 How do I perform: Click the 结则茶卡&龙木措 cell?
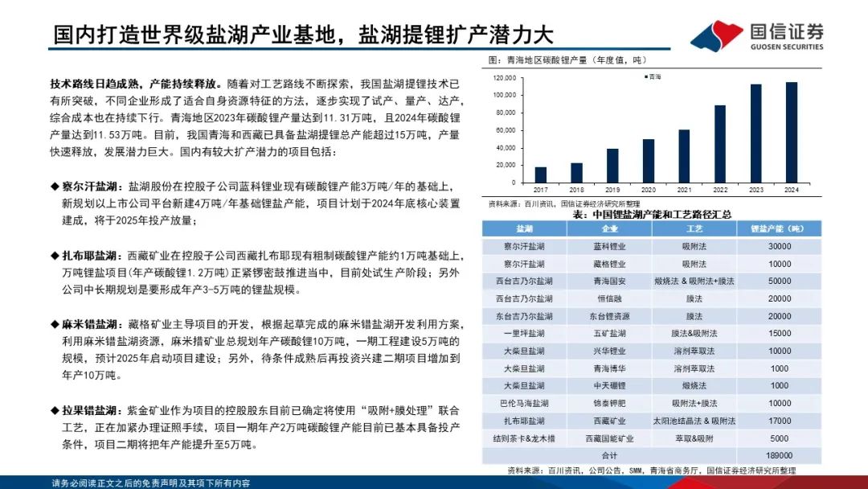pyautogui.click(x=524, y=438)
